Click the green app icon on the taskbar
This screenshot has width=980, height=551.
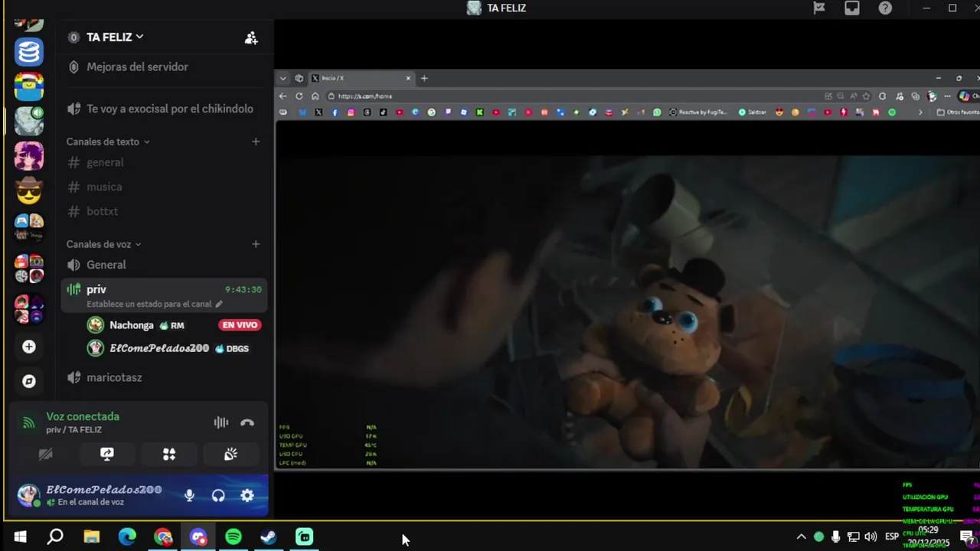(305, 537)
